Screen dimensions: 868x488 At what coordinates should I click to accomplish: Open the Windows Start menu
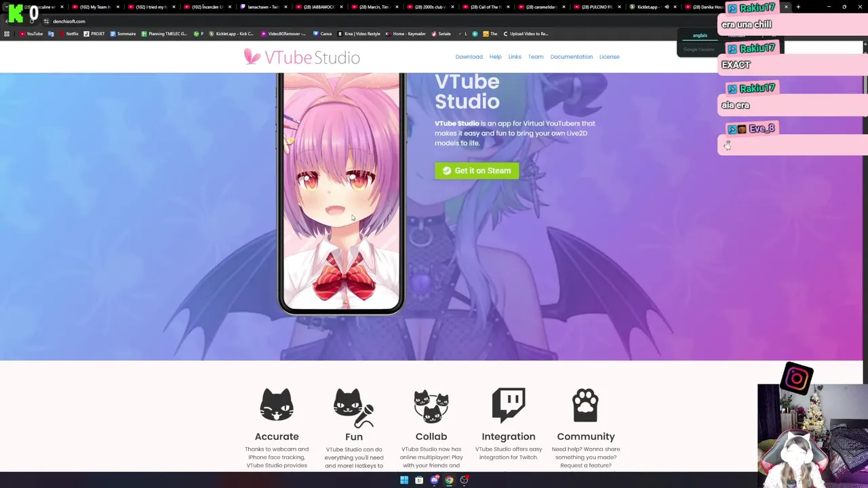pos(404,480)
